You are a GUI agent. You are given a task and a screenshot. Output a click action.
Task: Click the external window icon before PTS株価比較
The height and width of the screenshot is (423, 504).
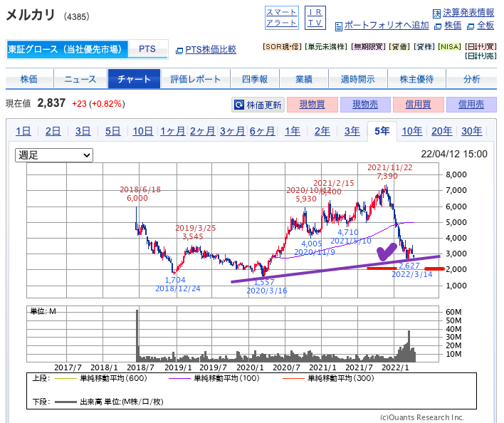[179, 51]
